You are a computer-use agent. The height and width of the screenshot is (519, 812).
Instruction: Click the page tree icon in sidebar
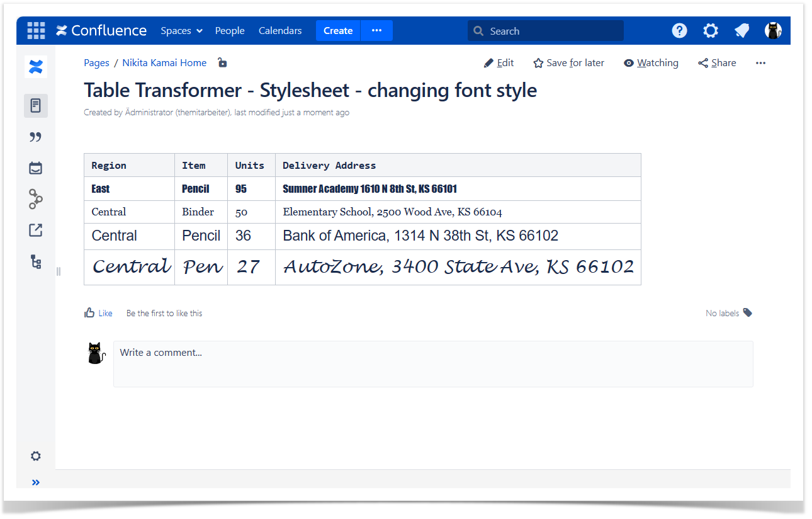tap(36, 262)
